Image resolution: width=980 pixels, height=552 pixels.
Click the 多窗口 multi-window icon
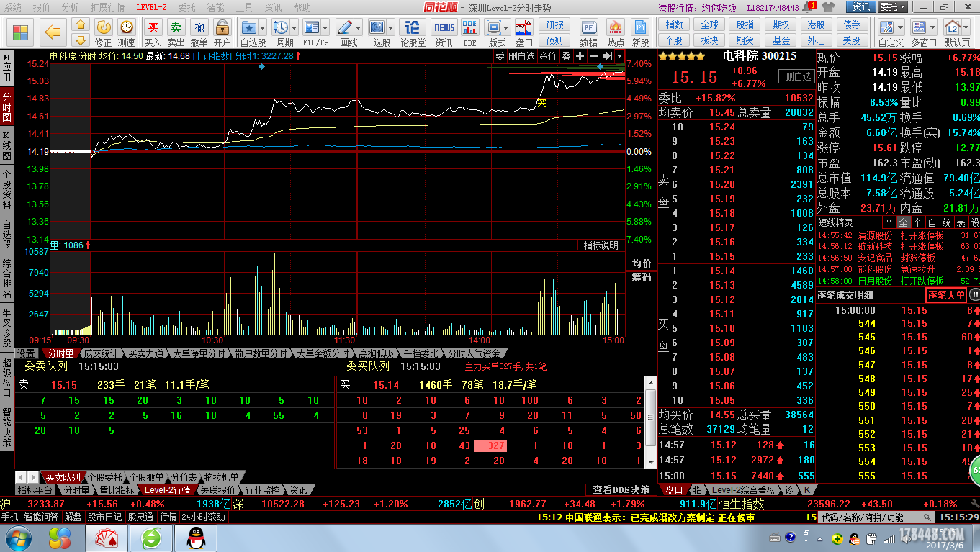coord(919,27)
